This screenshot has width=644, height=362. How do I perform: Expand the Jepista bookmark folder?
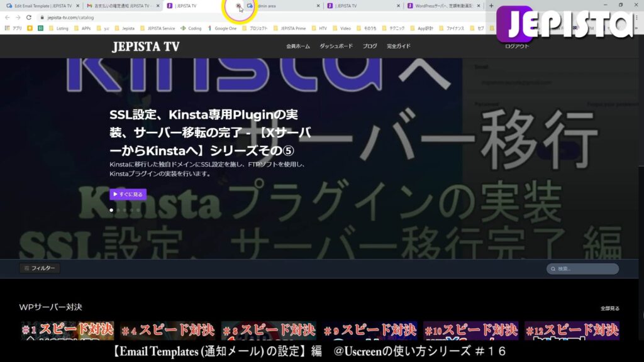click(125, 28)
